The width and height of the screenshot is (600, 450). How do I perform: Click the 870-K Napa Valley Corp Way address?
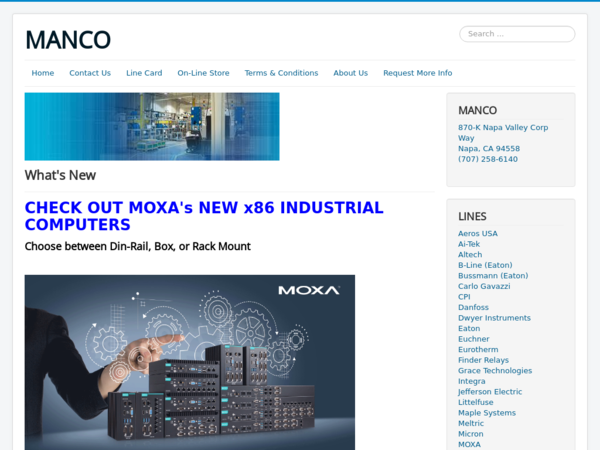pos(503,132)
